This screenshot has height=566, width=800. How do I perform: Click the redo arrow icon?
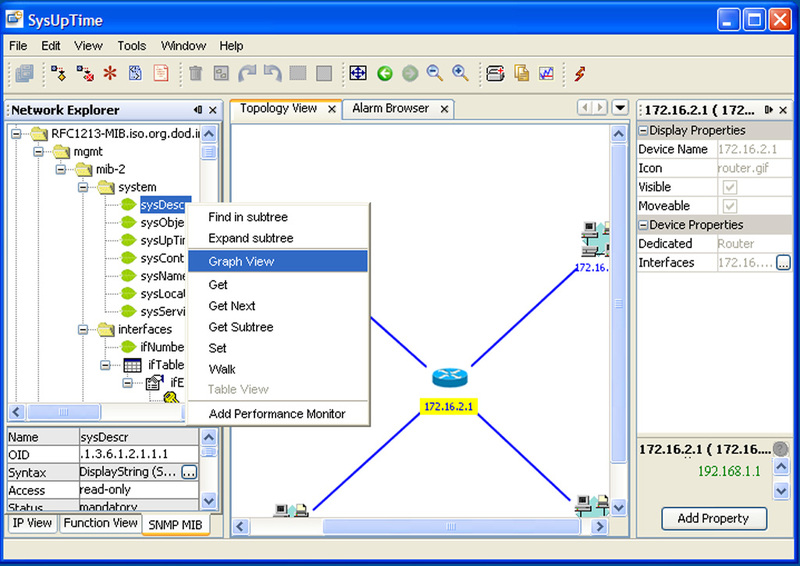(247, 73)
